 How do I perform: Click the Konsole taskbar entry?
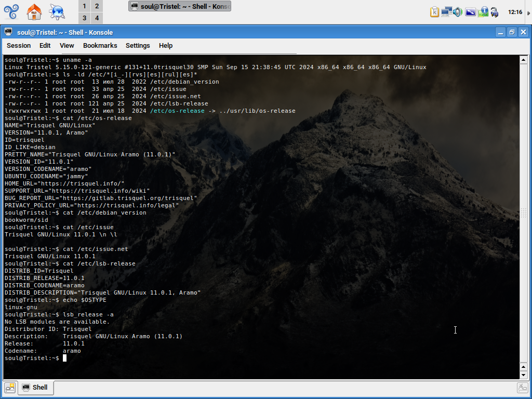click(x=180, y=6)
